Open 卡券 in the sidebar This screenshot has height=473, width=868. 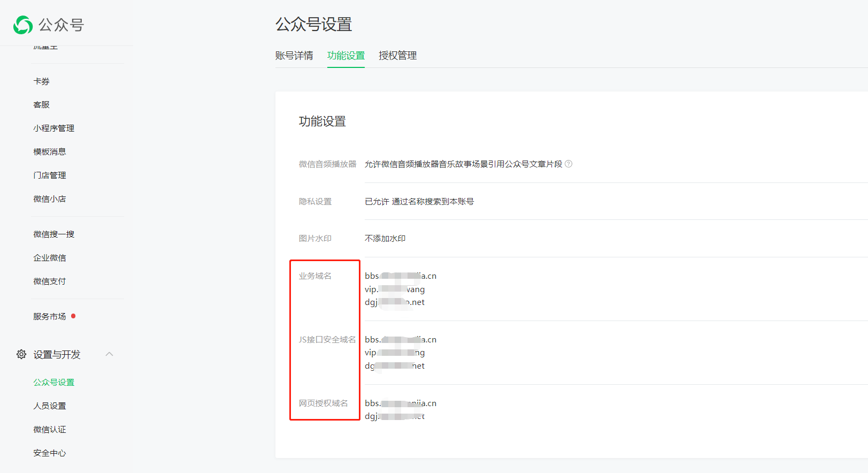pos(42,81)
